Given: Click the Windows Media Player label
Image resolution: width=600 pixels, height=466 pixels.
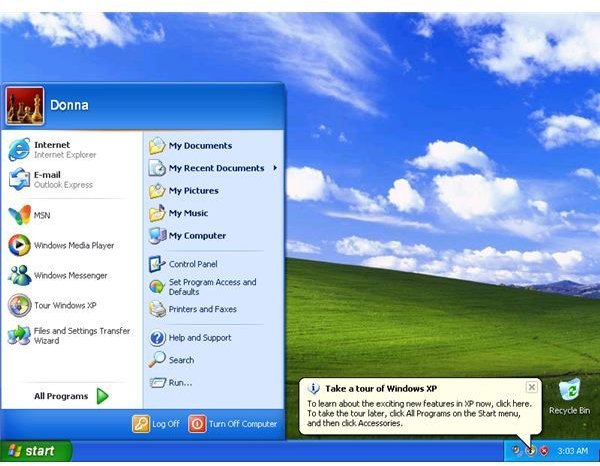Looking at the screenshot, I should click(74, 246).
